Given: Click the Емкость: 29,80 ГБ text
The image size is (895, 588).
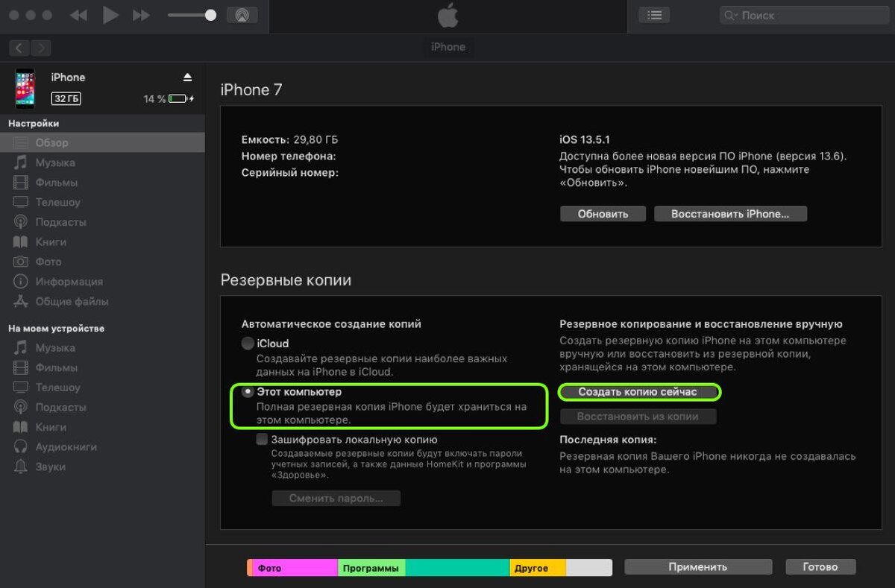Looking at the screenshot, I should (x=289, y=139).
